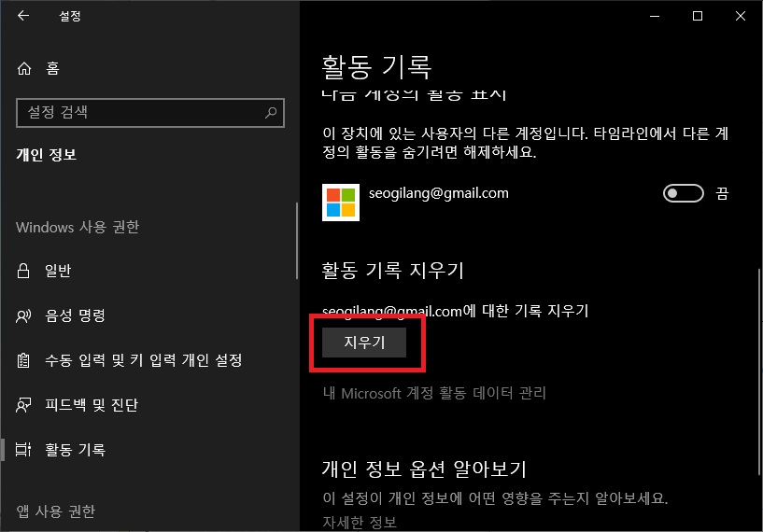This screenshot has width=763, height=532.
Task: Click the 활동 기록 지우기 heading
Action: pos(392,271)
